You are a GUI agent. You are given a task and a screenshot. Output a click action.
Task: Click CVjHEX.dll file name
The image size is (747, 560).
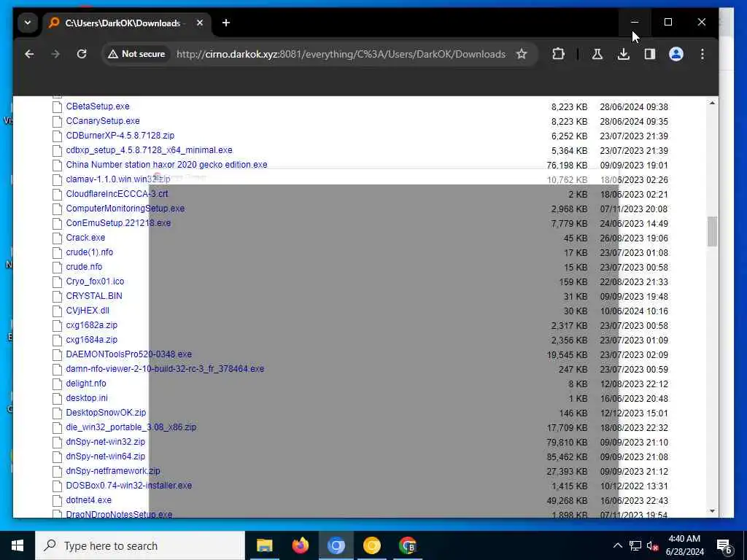click(88, 311)
